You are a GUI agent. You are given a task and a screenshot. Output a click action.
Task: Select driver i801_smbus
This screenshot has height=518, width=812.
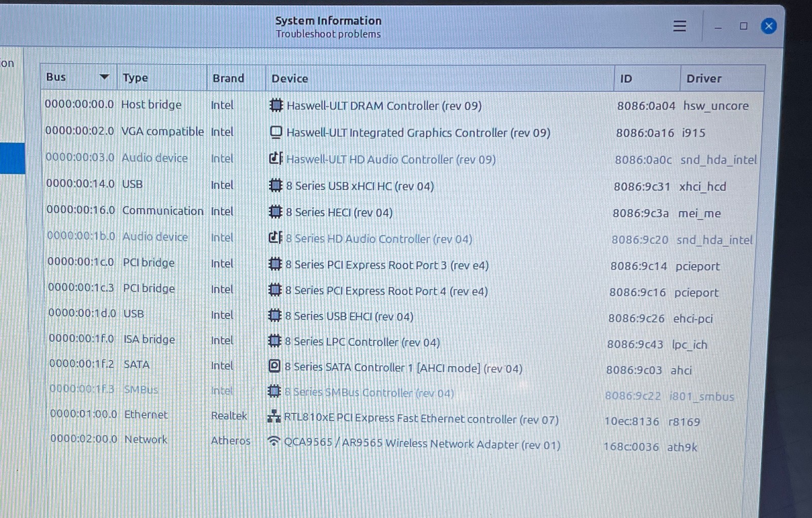701,397
